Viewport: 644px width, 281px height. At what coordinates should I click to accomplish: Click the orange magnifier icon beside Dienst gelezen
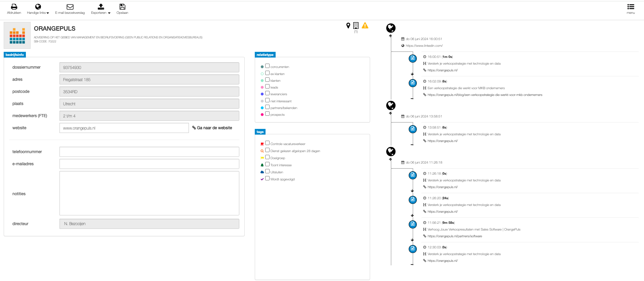(x=262, y=151)
